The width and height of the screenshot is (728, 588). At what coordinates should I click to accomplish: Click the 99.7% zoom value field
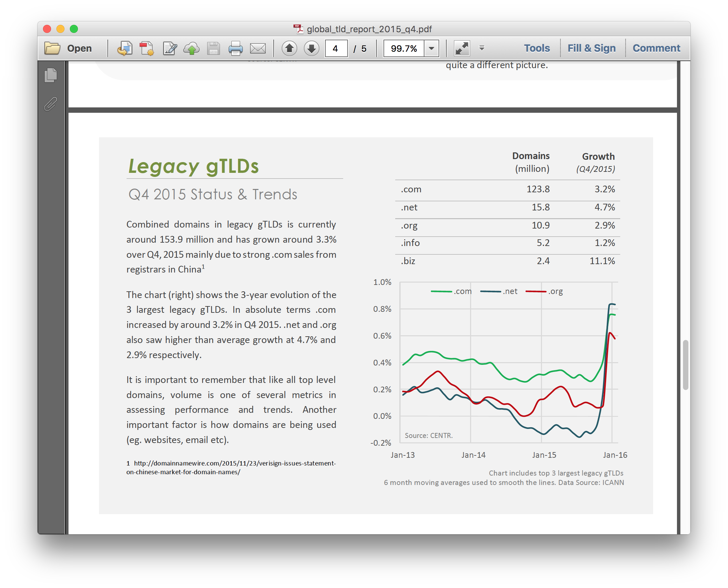pyautogui.click(x=404, y=48)
